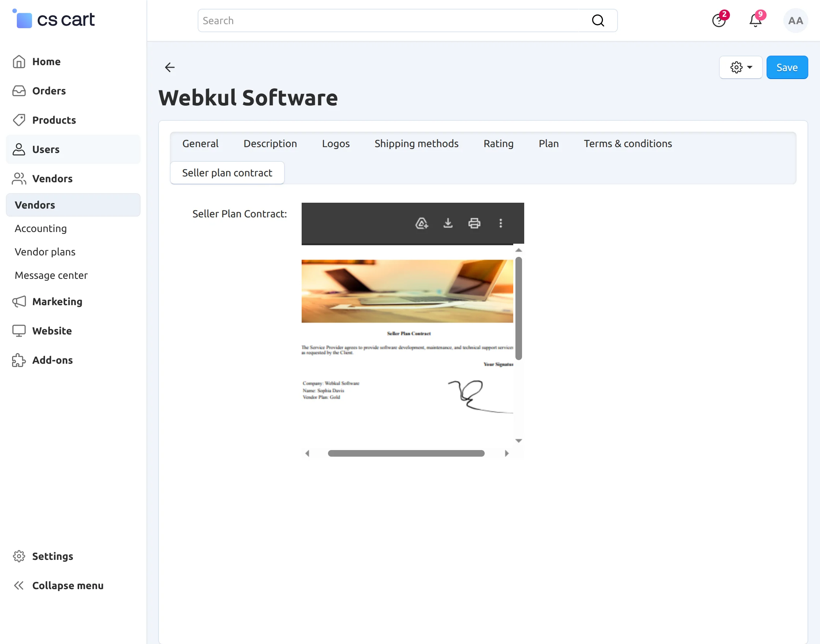Click the back arrow icon
Viewport: 820px width, 644px height.
pyautogui.click(x=170, y=67)
